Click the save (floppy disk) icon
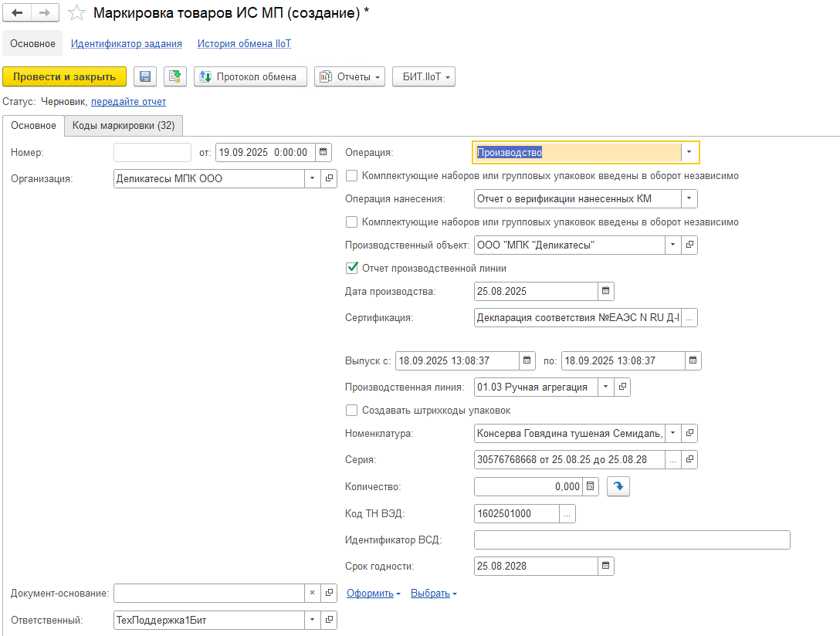Image resolution: width=840 pixels, height=636 pixels. tap(145, 76)
